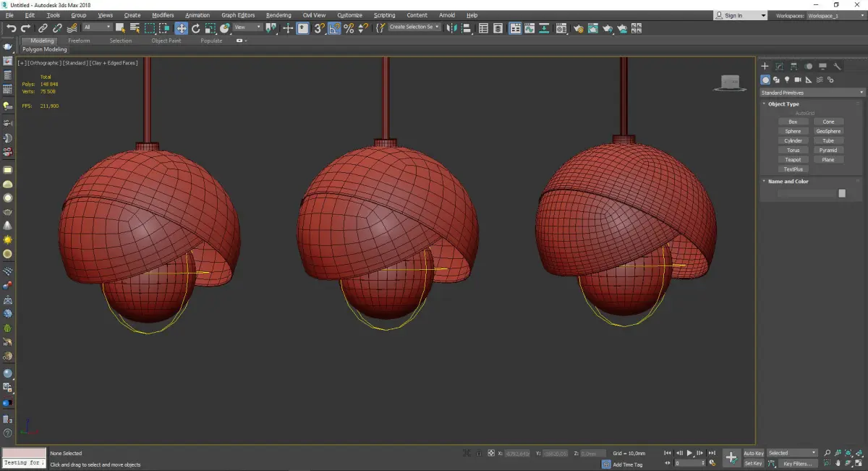The image size is (868, 471).
Task: Switch to the Modify panel tab icon
Action: coord(779,66)
